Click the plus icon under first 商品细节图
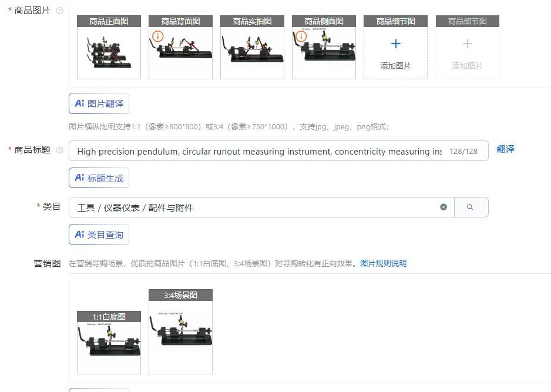 pos(396,43)
